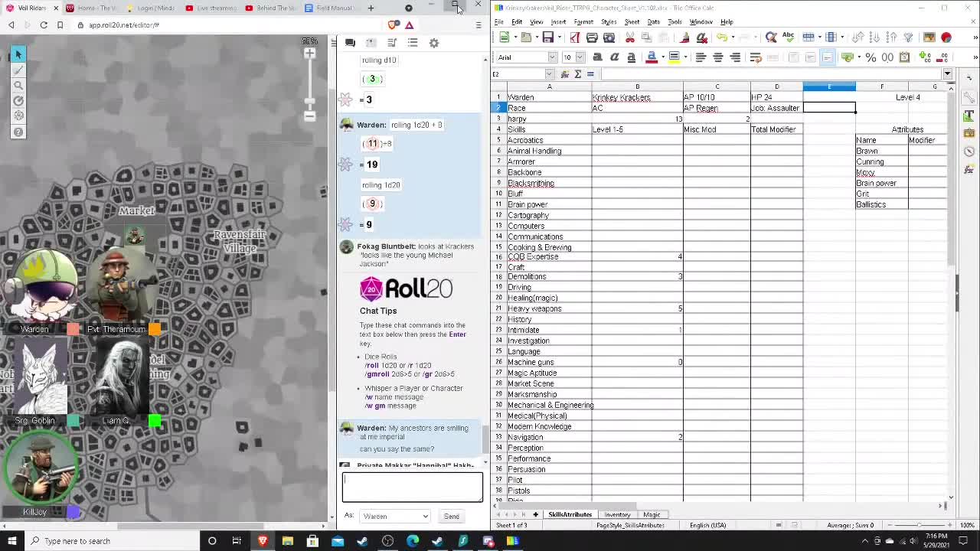
Task: Open the Calc File menu
Action: point(498,22)
